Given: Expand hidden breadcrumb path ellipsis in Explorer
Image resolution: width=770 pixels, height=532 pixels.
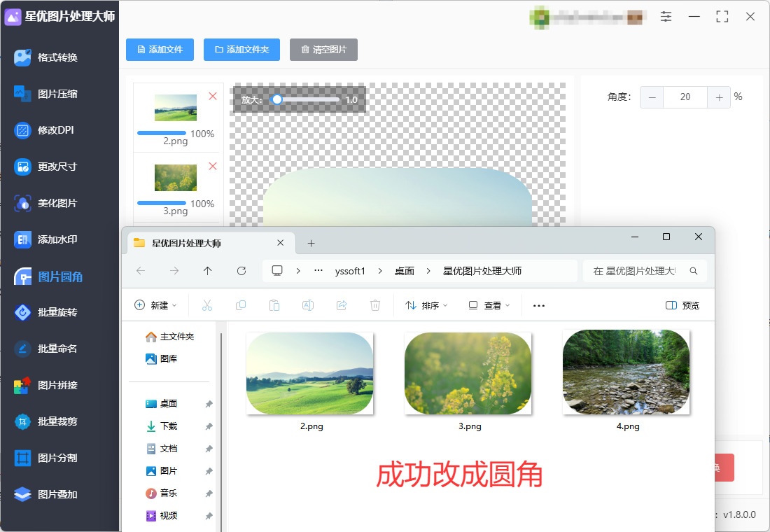Looking at the screenshot, I should point(318,271).
